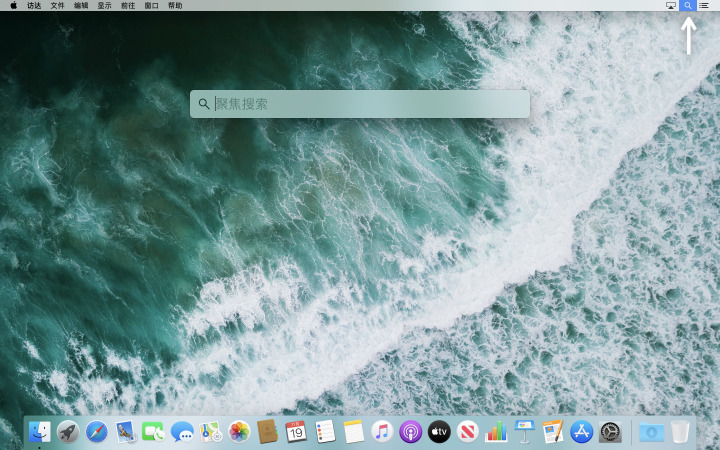
Task: Open the 帮助 menu
Action: click(x=175, y=6)
